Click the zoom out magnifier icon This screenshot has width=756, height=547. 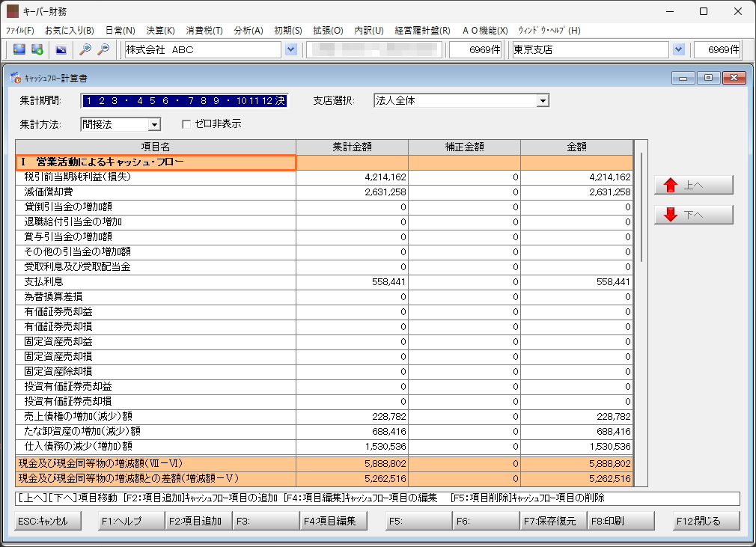pyautogui.click(x=103, y=49)
